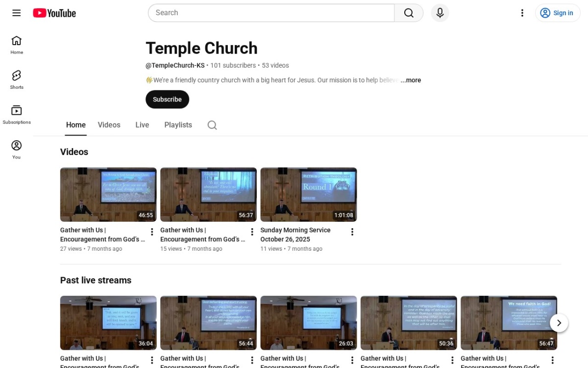This screenshot has width=588, height=368.
Task: Open options menu for 15 views video
Action: tap(252, 232)
